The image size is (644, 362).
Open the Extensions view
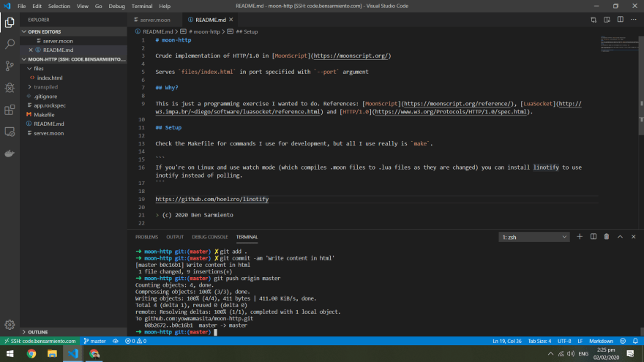coord(10,110)
